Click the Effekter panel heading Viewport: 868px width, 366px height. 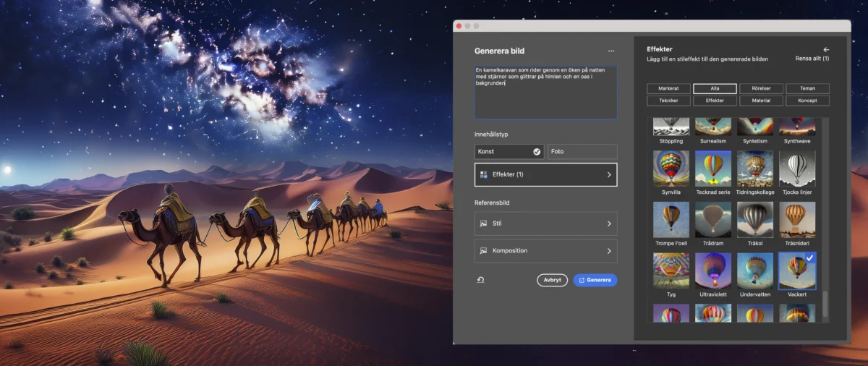point(660,49)
